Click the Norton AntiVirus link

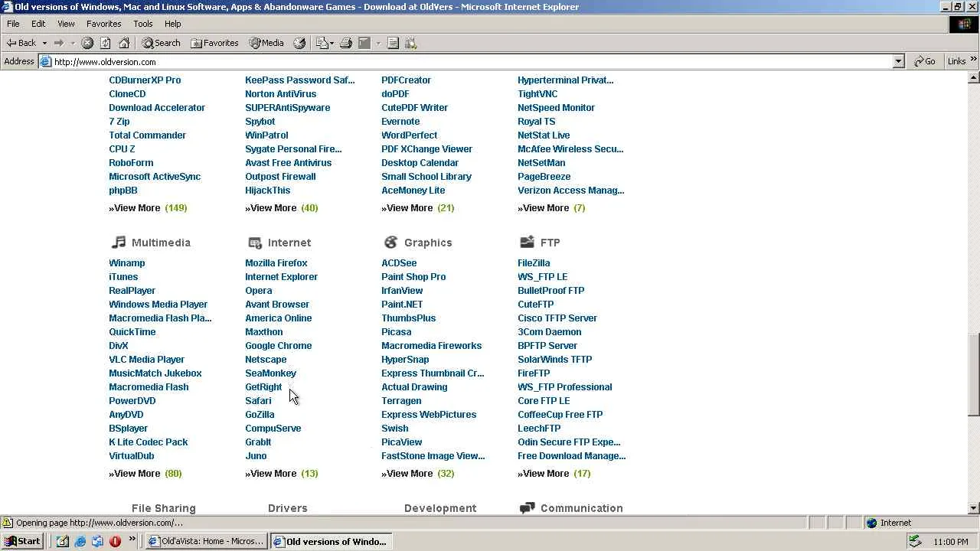[x=280, y=94]
